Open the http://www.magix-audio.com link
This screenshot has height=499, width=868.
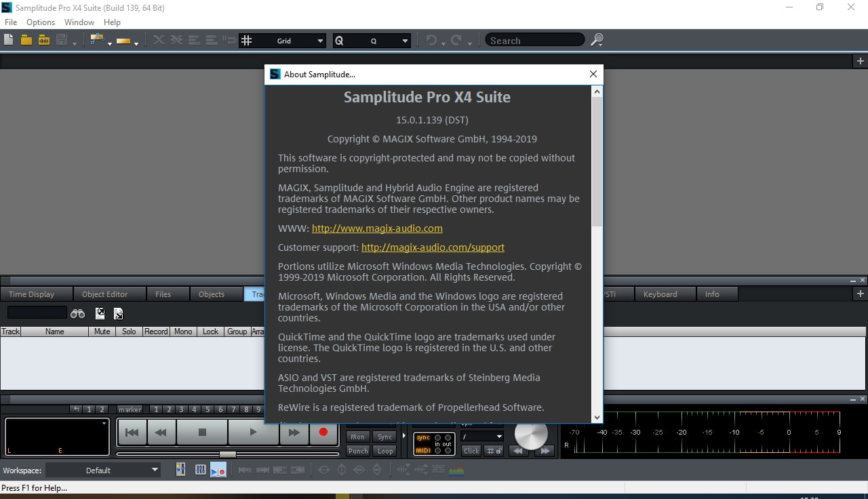(x=377, y=228)
